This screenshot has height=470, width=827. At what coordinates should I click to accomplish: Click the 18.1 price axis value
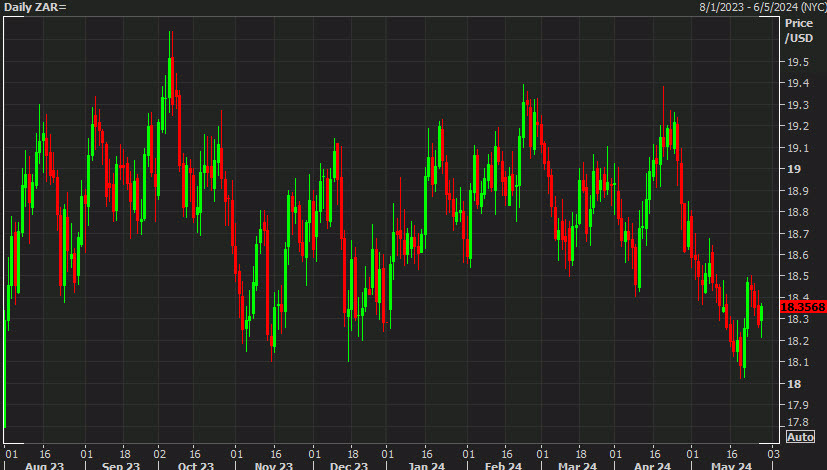coord(798,362)
